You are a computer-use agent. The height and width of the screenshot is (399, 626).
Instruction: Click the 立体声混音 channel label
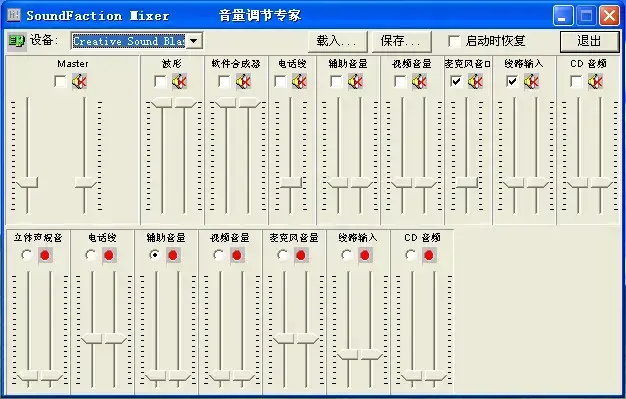coord(38,238)
